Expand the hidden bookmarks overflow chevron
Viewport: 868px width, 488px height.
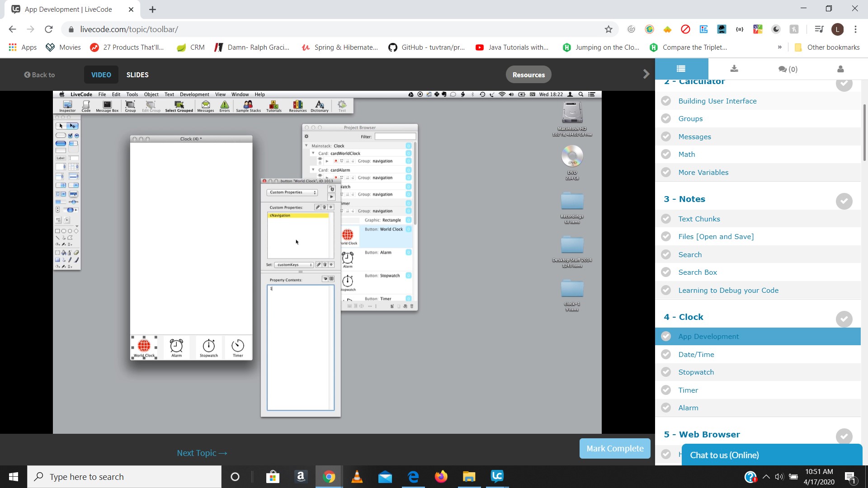point(779,47)
